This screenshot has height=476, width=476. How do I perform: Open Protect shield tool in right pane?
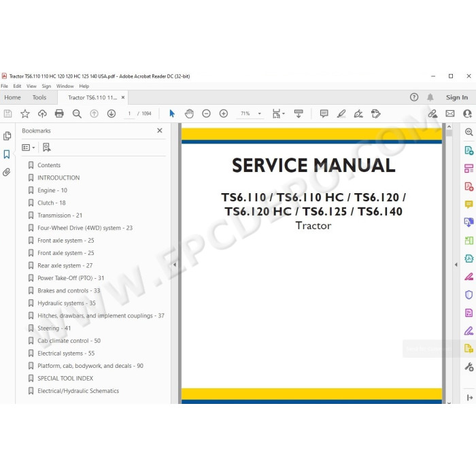click(469, 294)
